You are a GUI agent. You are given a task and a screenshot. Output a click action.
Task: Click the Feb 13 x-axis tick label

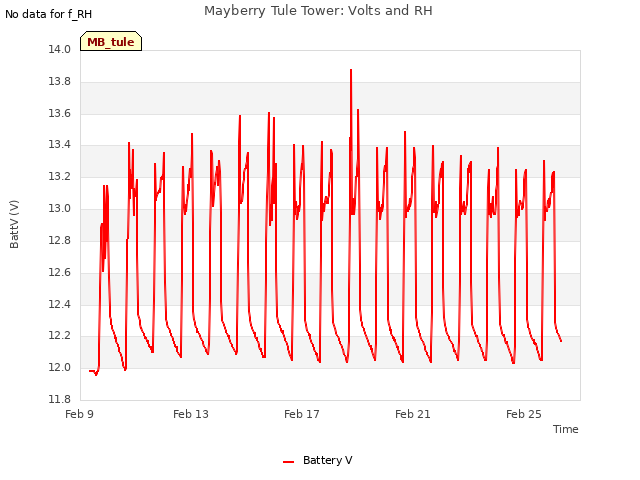point(191,414)
